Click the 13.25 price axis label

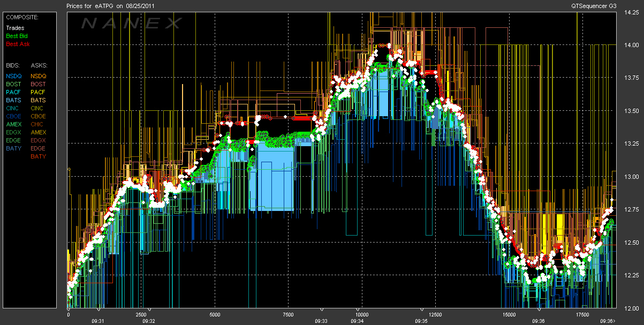[x=631, y=144]
